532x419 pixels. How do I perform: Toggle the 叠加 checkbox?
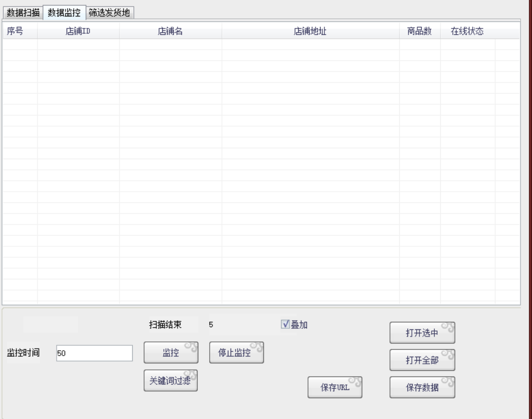pyautogui.click(x=285, y=324)
